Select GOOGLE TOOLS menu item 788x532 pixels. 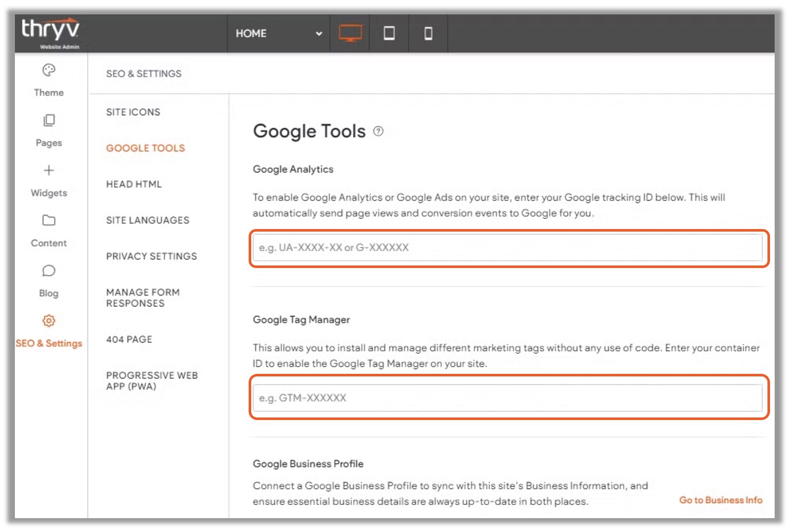(145, 148)
